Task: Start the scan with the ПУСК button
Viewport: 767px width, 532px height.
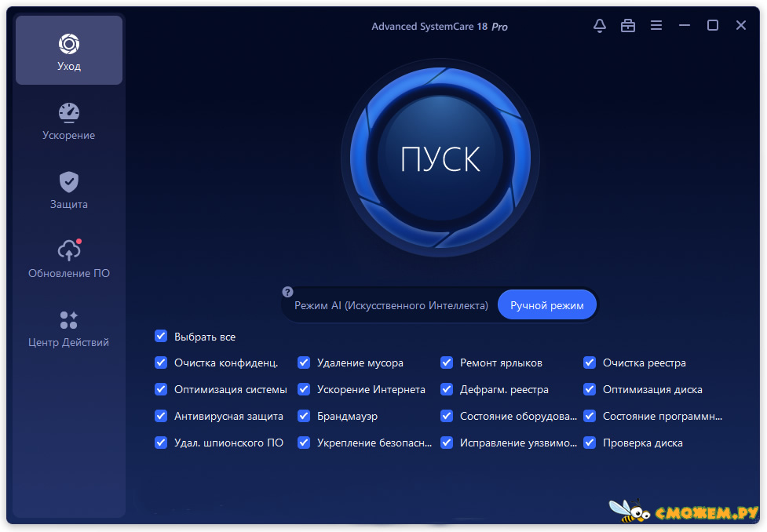Action: click(440, 158)
